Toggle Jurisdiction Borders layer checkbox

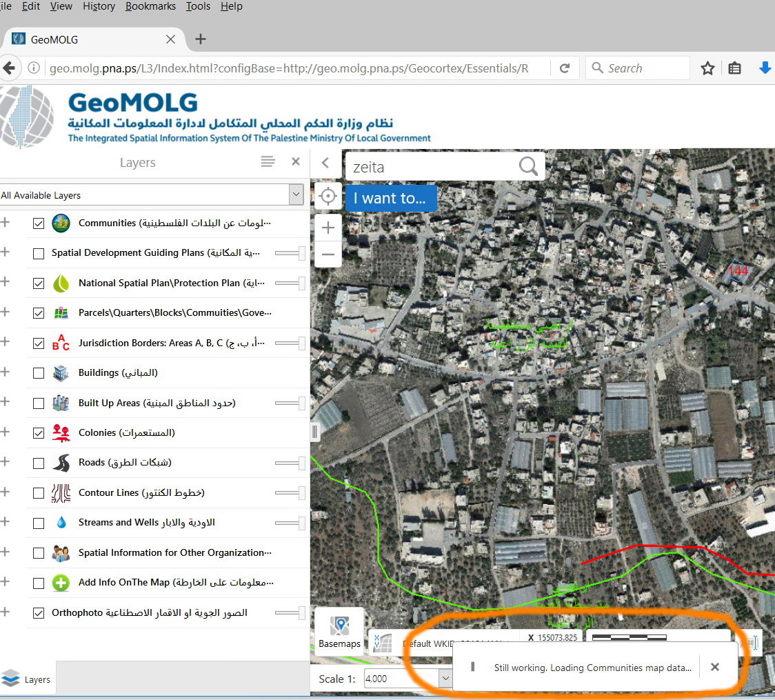(39, 343)
